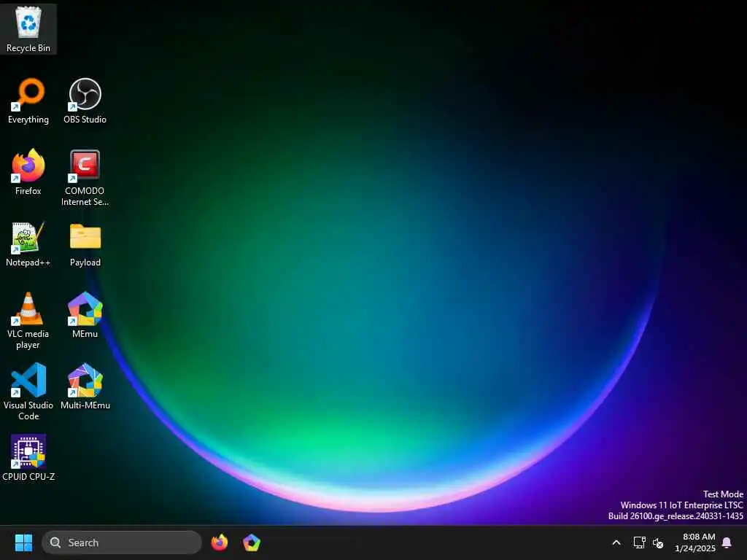Select the Visual Studio Code shortcut
This screenshot has height=560, width=747.
(28, 392)
